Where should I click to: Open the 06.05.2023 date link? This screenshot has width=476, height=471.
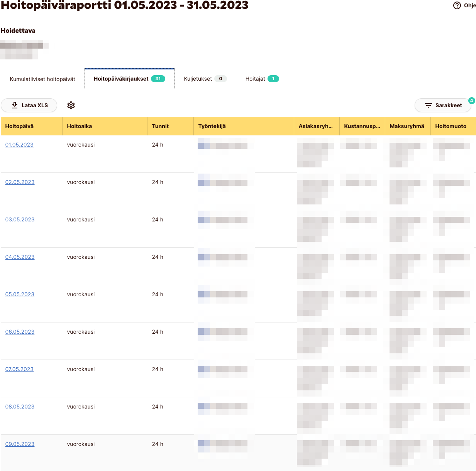[x=20, y=332]
